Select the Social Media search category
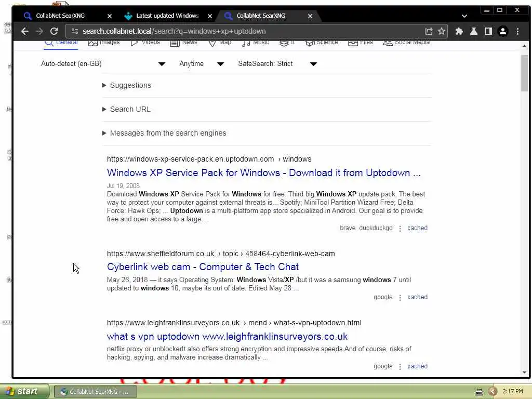Screen dimensions: 532x399 (406, 43)
